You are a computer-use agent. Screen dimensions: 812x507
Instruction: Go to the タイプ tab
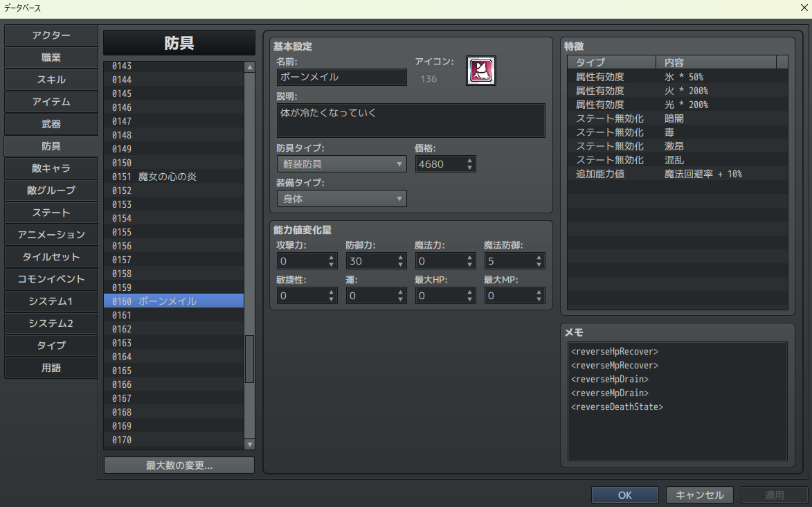[x=51, y=345]
